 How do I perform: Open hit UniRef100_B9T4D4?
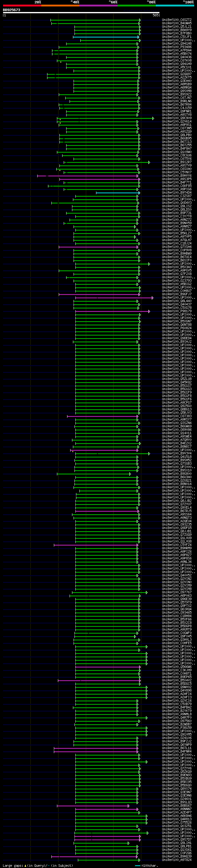[176, 192]
